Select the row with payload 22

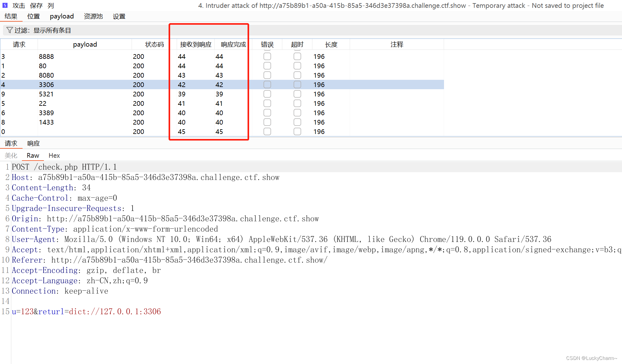tap(222, 103)
